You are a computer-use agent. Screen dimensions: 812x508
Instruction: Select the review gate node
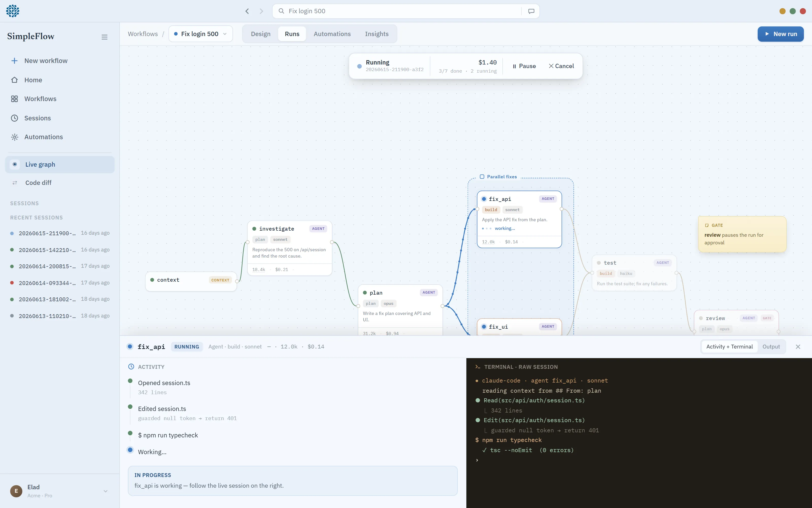click(x=736, y=323)
